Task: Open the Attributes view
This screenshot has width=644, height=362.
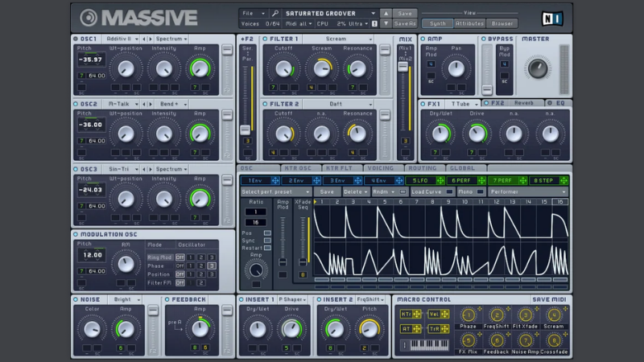Action: pos(469,23)
